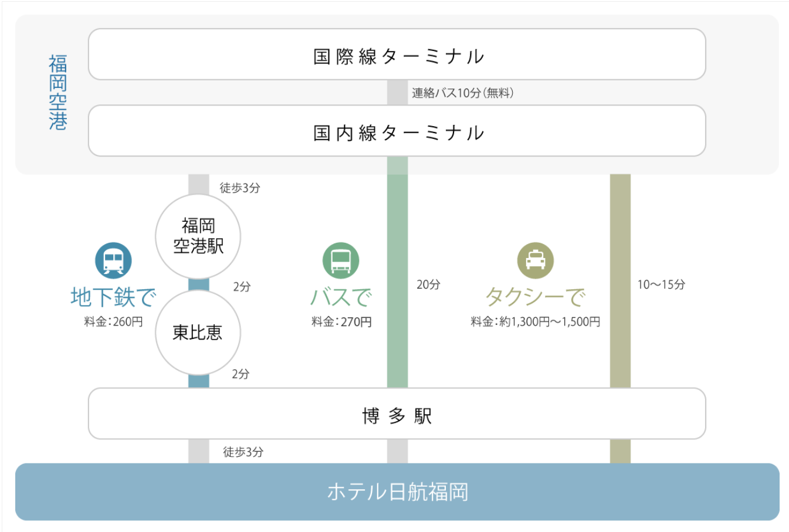This screenshot has height=532, width=789.
Task: Click the 博多駅 station box
Action: pyautogui.click(x=397, y=414)
